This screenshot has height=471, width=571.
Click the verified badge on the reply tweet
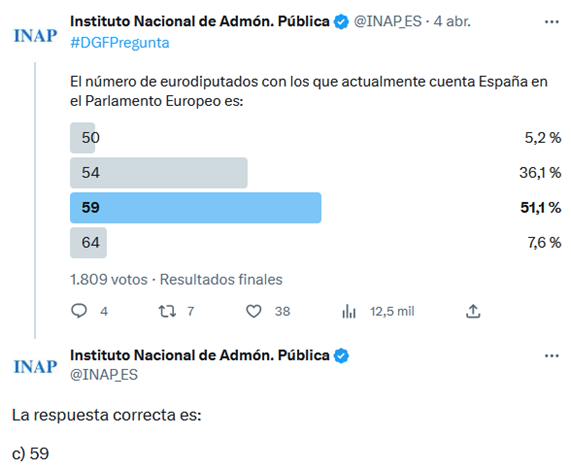click(x=341, y=356)
